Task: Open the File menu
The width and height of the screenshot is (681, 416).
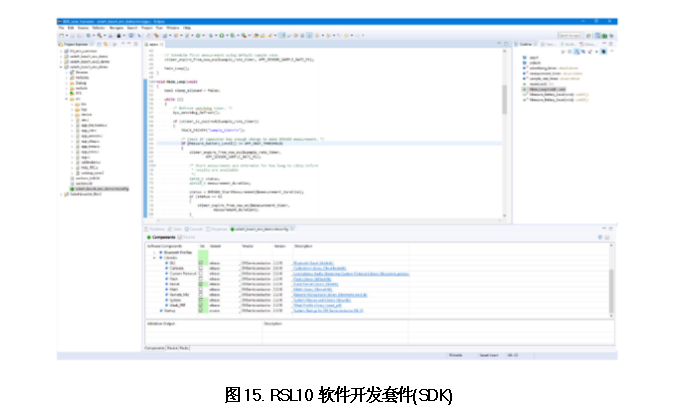Action: (61, 28)
